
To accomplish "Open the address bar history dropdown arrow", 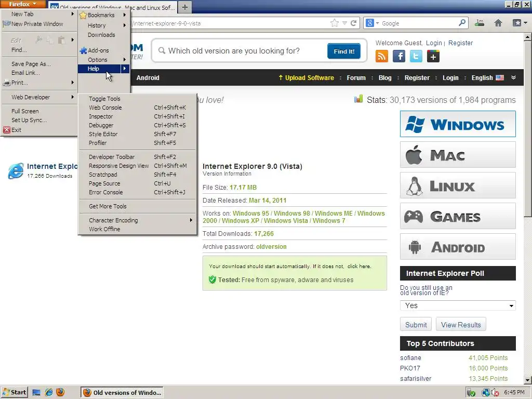I will click(344, 23).
